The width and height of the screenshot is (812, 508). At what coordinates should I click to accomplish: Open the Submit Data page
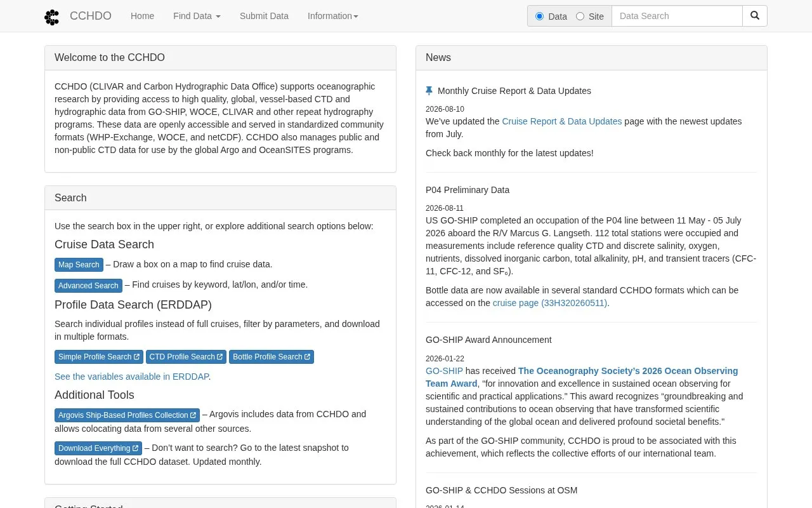pos(264,16)
